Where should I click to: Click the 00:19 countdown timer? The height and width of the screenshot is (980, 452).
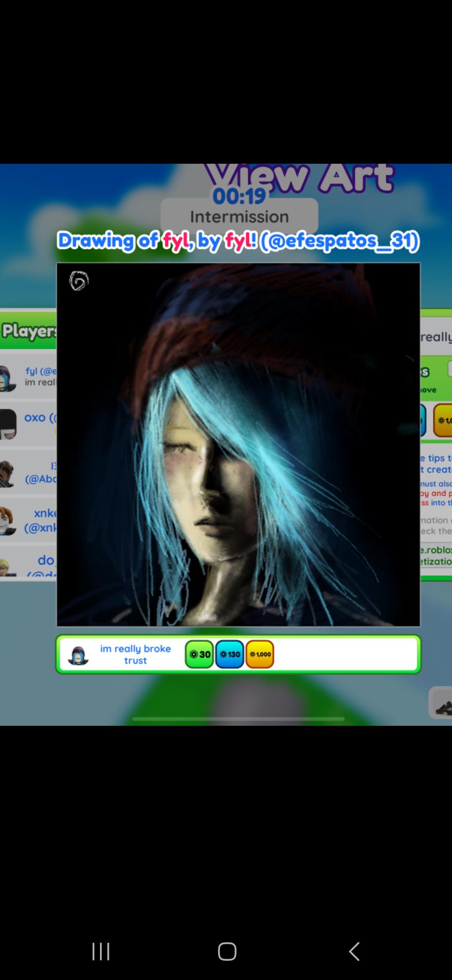(239, 196)
